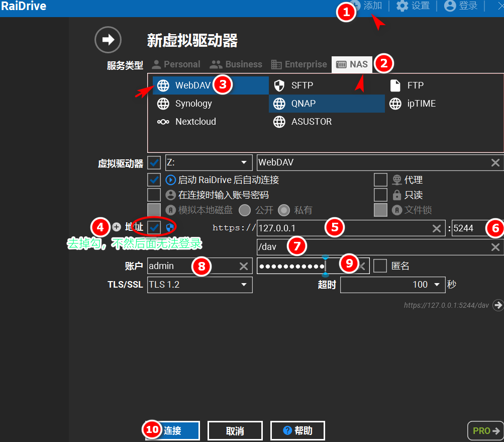Click the 5244 port field
Screen dimensions: 504x442
(x=477, y=228)
